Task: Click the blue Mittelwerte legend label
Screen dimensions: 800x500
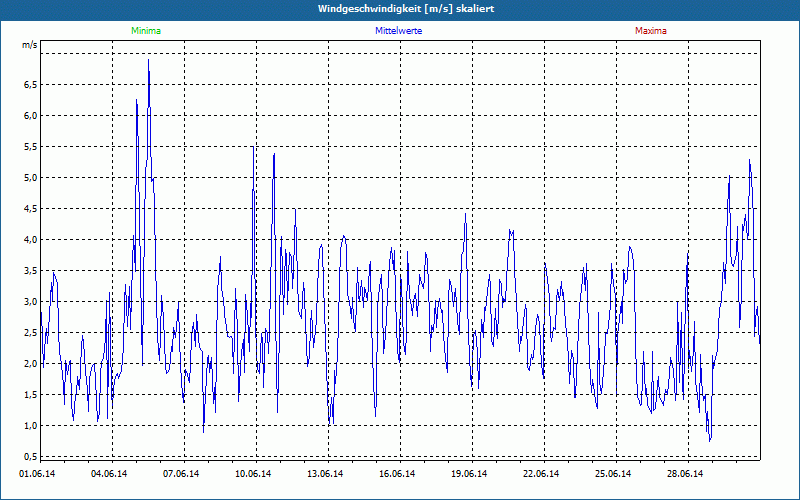Action: click(x=398, y=31)
